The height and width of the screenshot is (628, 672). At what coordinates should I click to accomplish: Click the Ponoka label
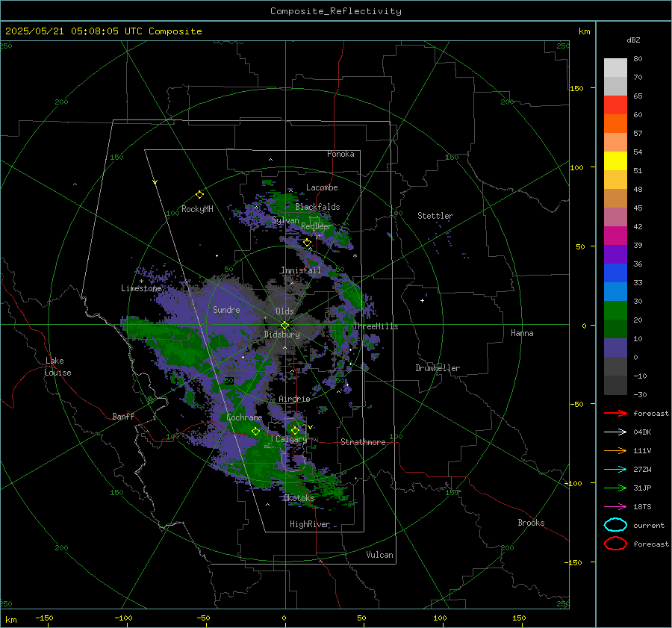click(340, 154)
